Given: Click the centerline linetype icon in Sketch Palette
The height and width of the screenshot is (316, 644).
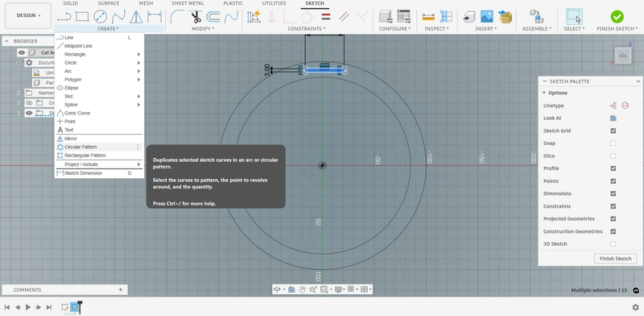Looking at the screenshot, I should pyautogui.click(x=625, y=106).
